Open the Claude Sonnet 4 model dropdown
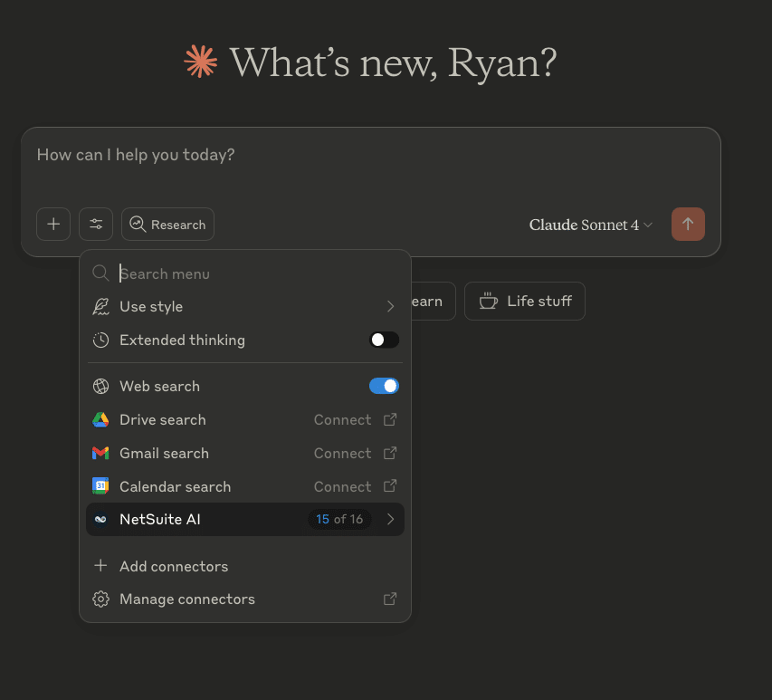This screenshot has width=772, height=700. point(590,225)
